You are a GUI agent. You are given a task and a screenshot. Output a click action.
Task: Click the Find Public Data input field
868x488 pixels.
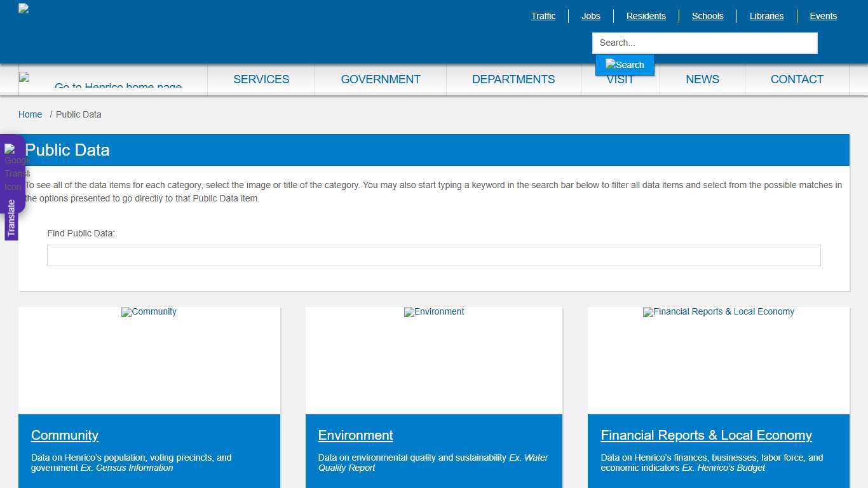click(434, 255)
